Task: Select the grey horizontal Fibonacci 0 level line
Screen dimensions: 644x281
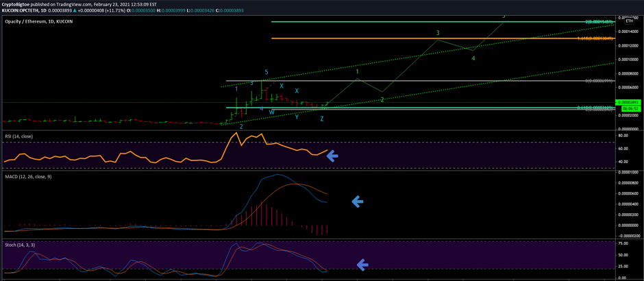Action: pyautogui.click(x=411, y=82)
